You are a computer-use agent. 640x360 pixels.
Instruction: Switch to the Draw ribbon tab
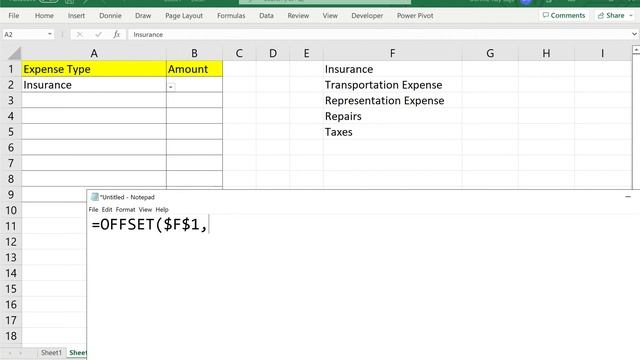tap(143, 16)
